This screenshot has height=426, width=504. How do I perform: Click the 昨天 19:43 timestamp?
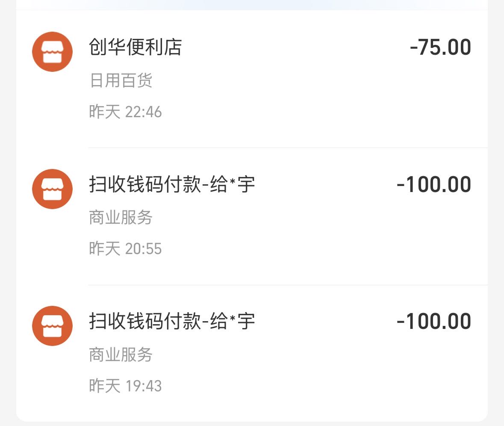[126, 385]
